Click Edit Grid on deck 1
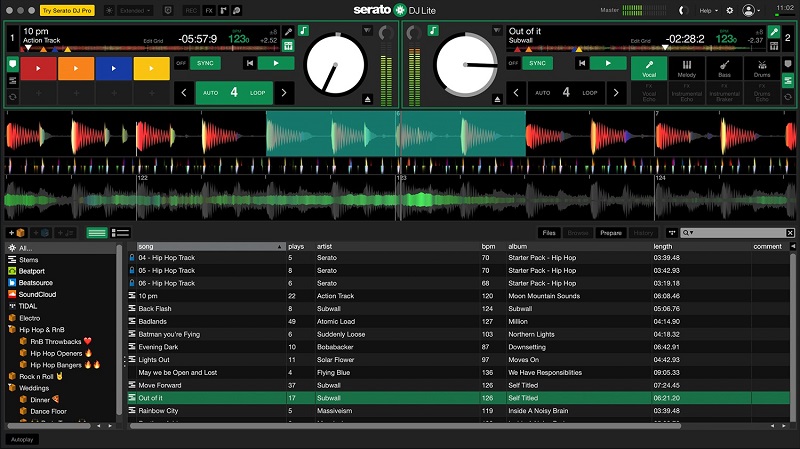This screenshot has width=800, height=449. pos(153,41)
